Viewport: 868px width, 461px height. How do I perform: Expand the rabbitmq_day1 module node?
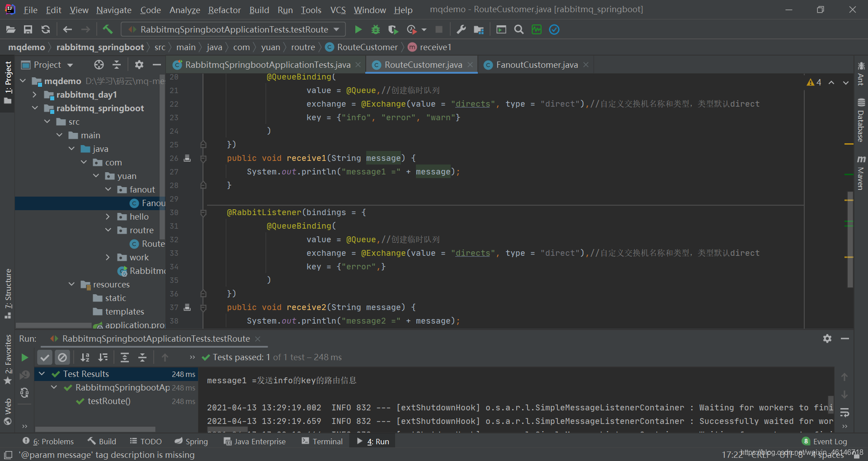34,94
